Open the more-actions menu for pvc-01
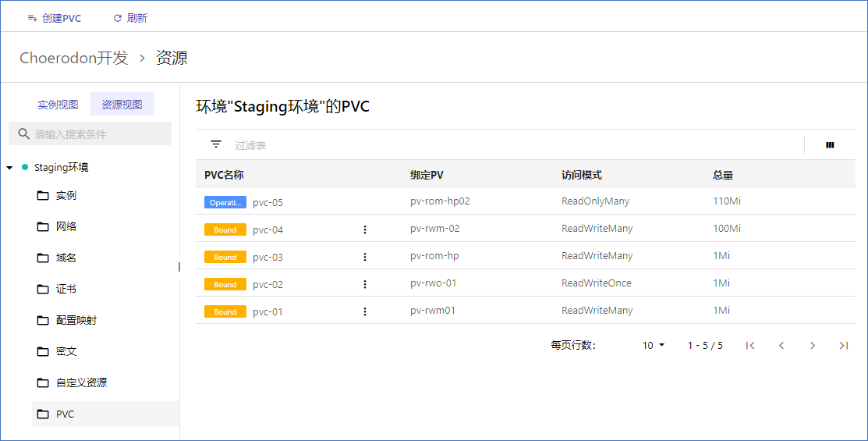The height and width of the screenshot is (441, 868). pyautogui.click(x=365, y=312)
